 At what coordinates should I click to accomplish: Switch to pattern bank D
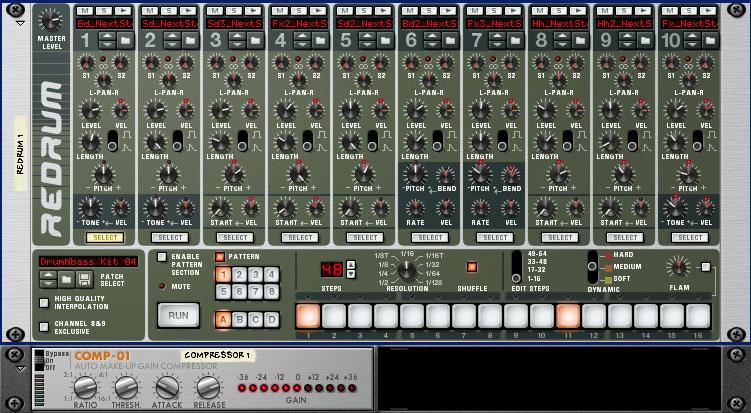coord(272,320)
